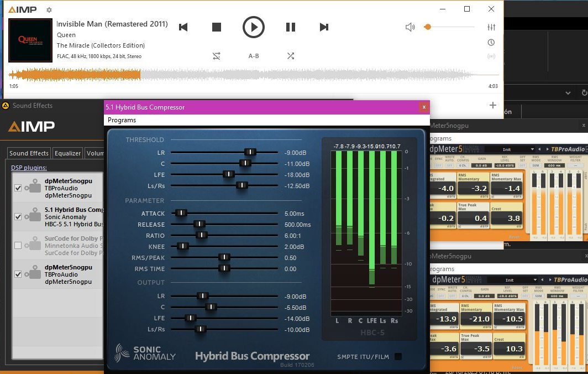Toggle the SMPTE ITU/FILM switch
Screen dimensions: 588x374
tap(398, 357)
